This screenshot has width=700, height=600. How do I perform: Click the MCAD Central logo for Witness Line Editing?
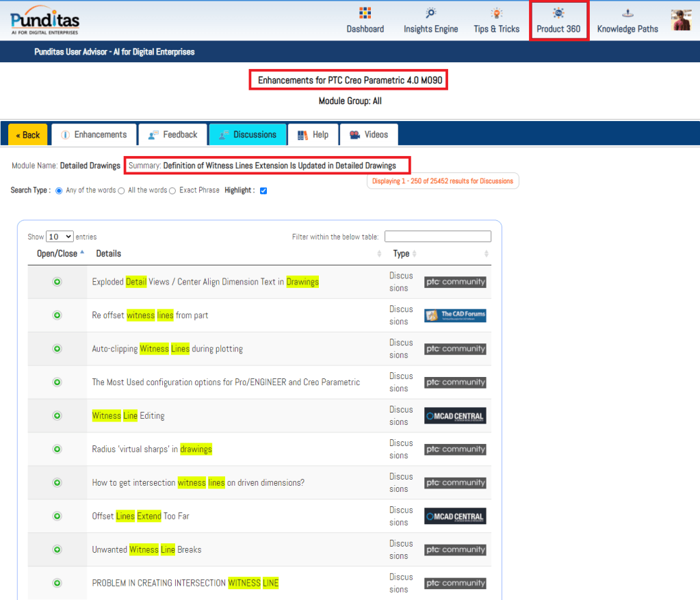coord(455,416)
